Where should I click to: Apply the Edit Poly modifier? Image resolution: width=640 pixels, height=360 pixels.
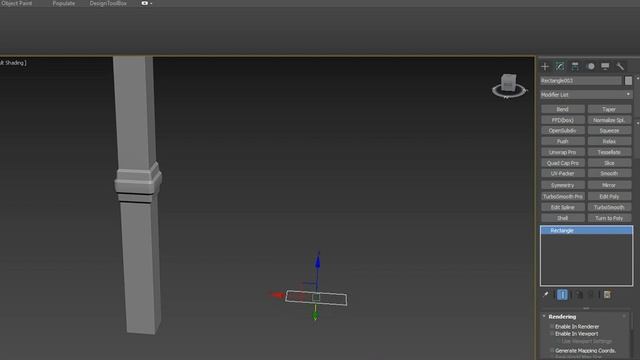click(609, 196)
